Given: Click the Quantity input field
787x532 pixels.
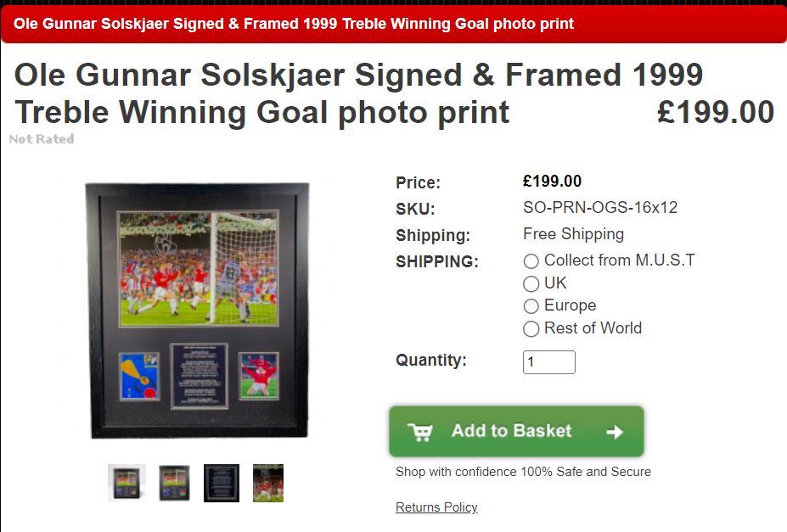Looking at the screenshot, I should coord(548,362).
